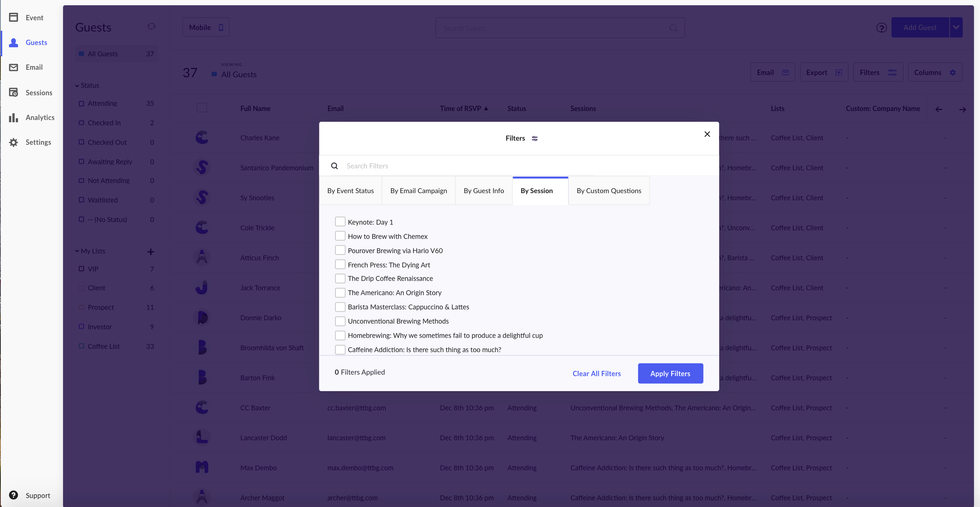Click the CC Baxter avatar
The image size is (980, 507).
pyautogui.click(x=201, y=407)
